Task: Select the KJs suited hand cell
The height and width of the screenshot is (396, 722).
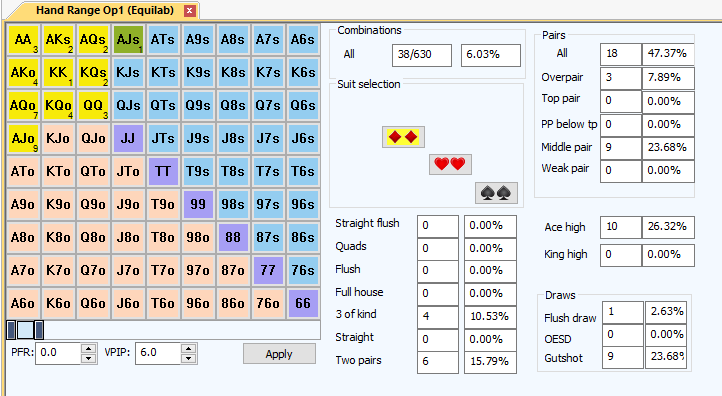Action: [x=128, y=73]
